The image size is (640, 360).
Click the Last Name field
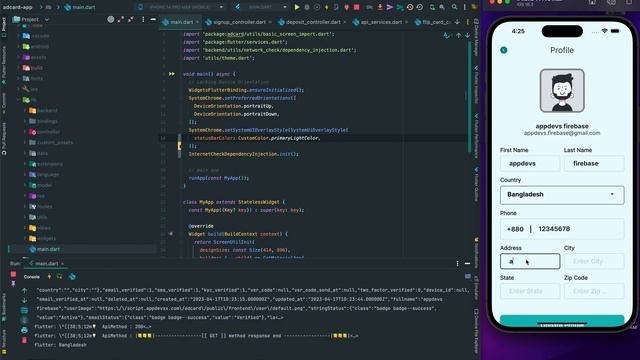coord(594,163)
